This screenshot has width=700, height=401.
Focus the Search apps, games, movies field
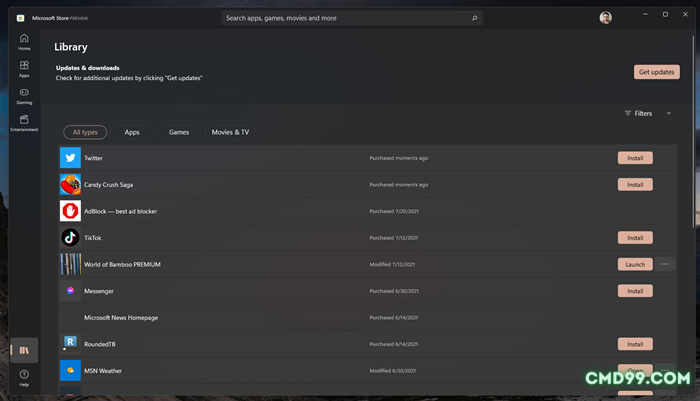(352, 18)
